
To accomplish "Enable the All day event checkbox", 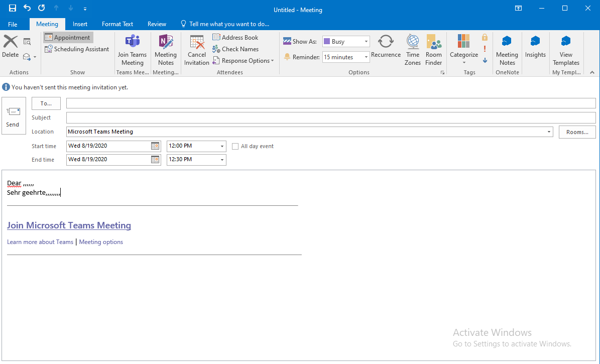I will [x=235, y=146].
